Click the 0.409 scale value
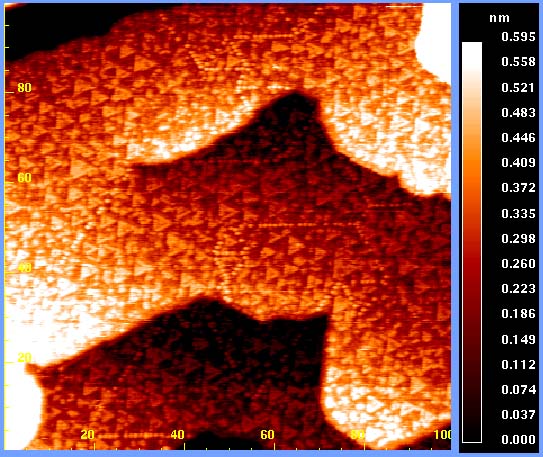Image resolution: width=543 pixels, height=457 pixels. [518, 163]
